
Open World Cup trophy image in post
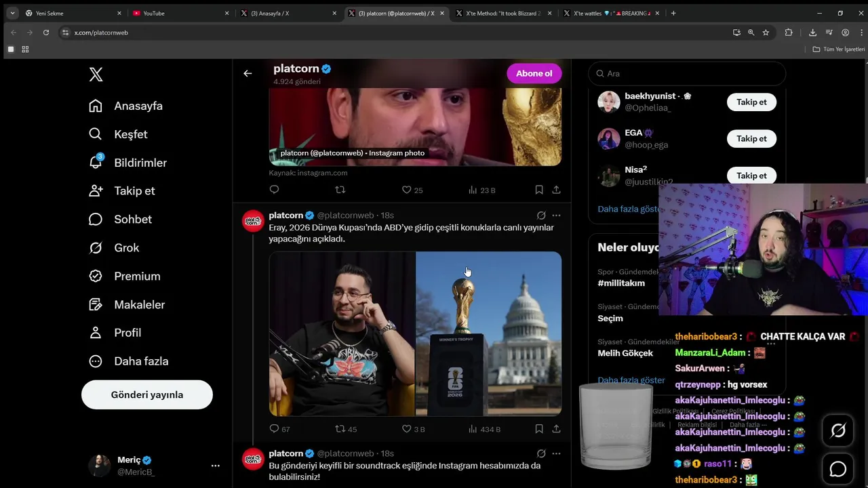pos(489,333)
